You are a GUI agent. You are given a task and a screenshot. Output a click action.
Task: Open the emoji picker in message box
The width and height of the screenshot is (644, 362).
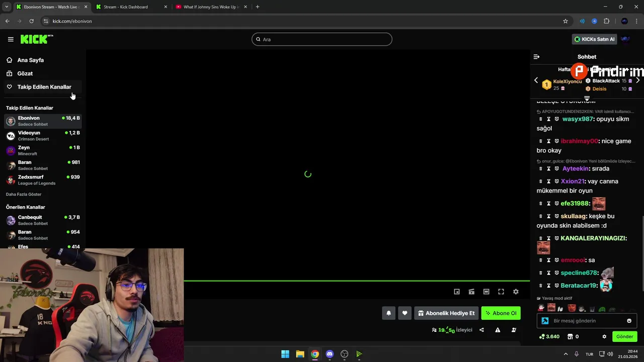[629, 321]
